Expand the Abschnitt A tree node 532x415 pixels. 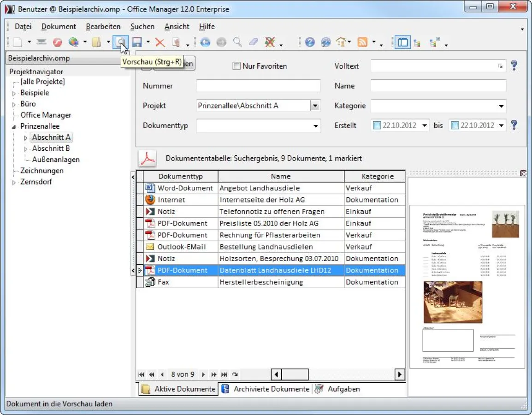pyautogui.click(x=26, y=137)
